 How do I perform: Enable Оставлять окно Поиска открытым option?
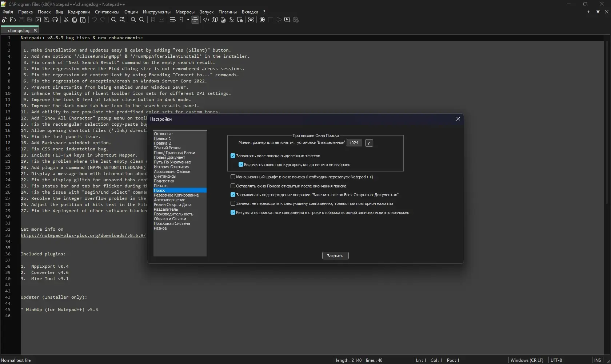point(233,186)
